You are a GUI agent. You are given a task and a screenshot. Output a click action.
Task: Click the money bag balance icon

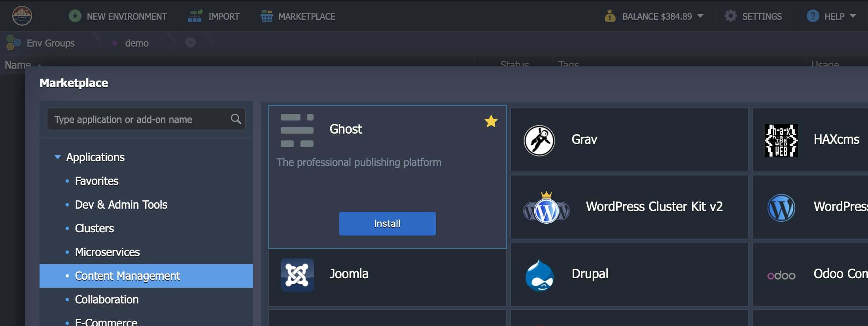610,16
